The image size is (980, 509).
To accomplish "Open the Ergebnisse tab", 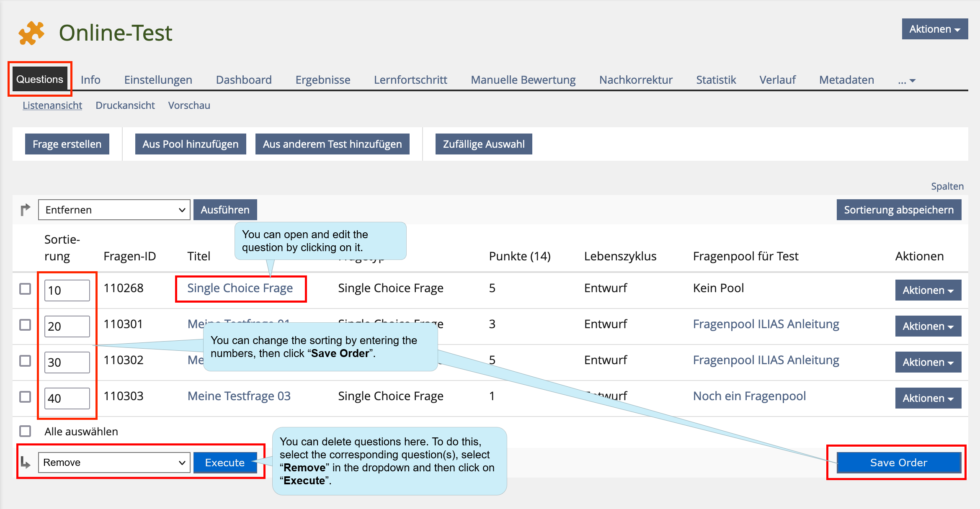I will pos(323,80).
